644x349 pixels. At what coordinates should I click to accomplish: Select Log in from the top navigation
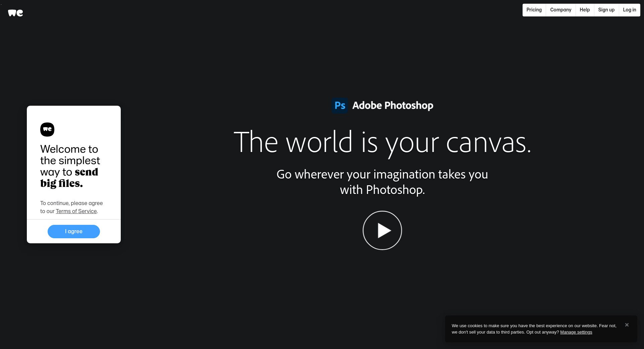pos(629,10)
